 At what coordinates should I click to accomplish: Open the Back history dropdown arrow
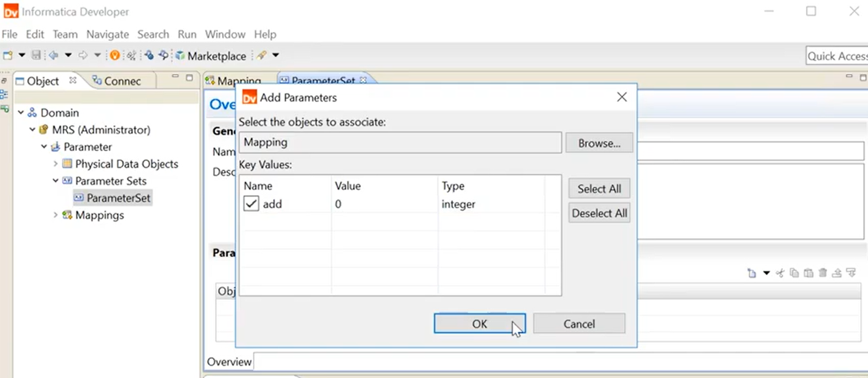[x=68, y=55]
